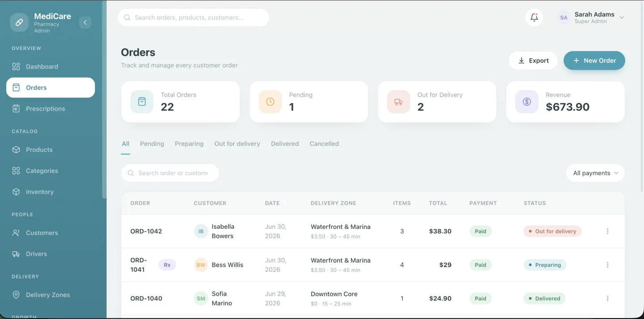Open the Customers page
The width and height of the screenshot is (644, 319).
point(51,233)
